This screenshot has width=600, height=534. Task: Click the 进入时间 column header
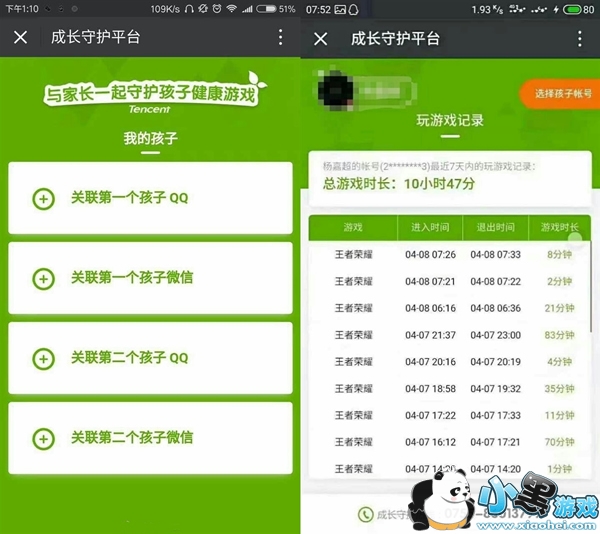tap(430, 228)
